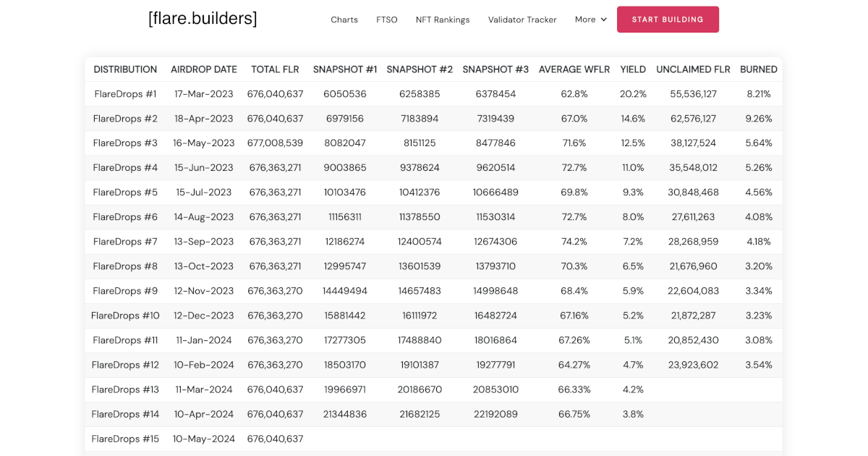The image size is (868, 456).
Task: Select the Charts menu item
Action: coord(344,20)
